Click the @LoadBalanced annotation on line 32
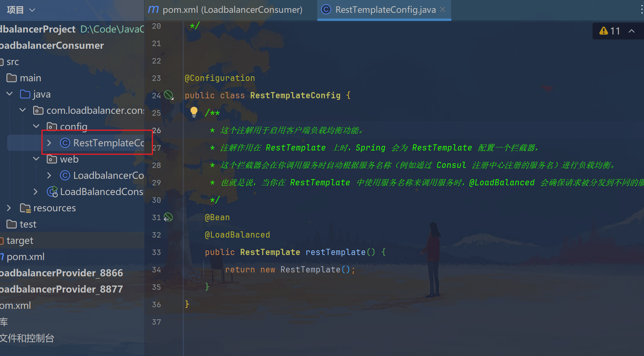Image resolution: width=644 pixels, height=356 pixels. pyautogui.click(x=237, y=234)
